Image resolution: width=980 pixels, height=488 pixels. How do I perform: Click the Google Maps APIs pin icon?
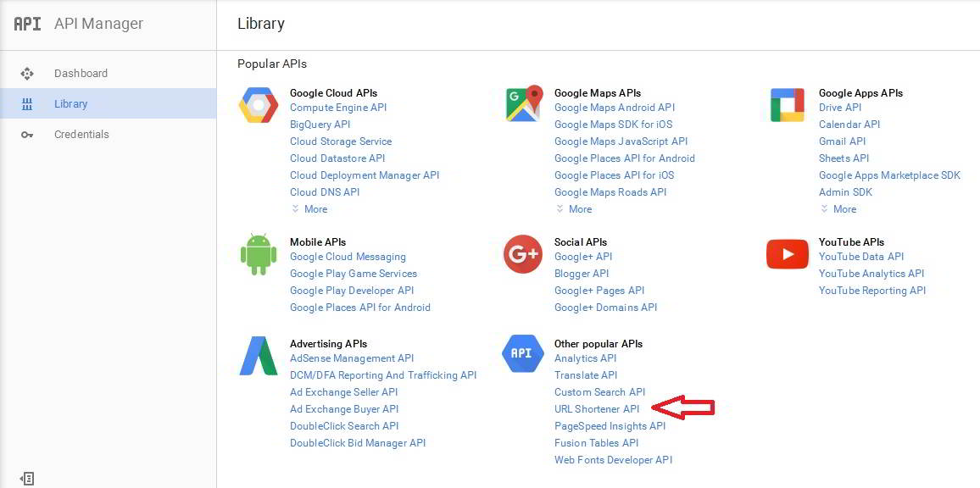click(523, 103)
